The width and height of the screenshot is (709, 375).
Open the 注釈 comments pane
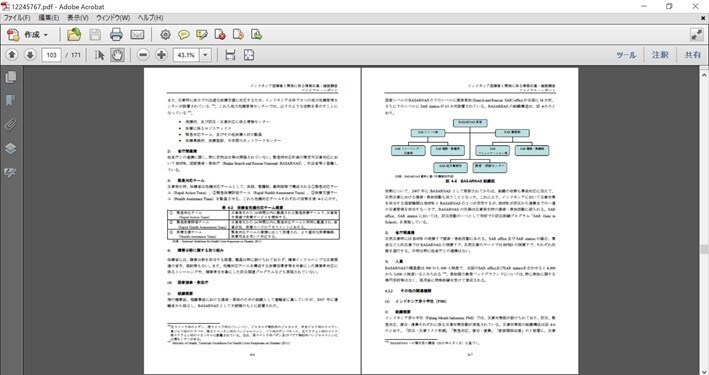click(x=660, y=55)
